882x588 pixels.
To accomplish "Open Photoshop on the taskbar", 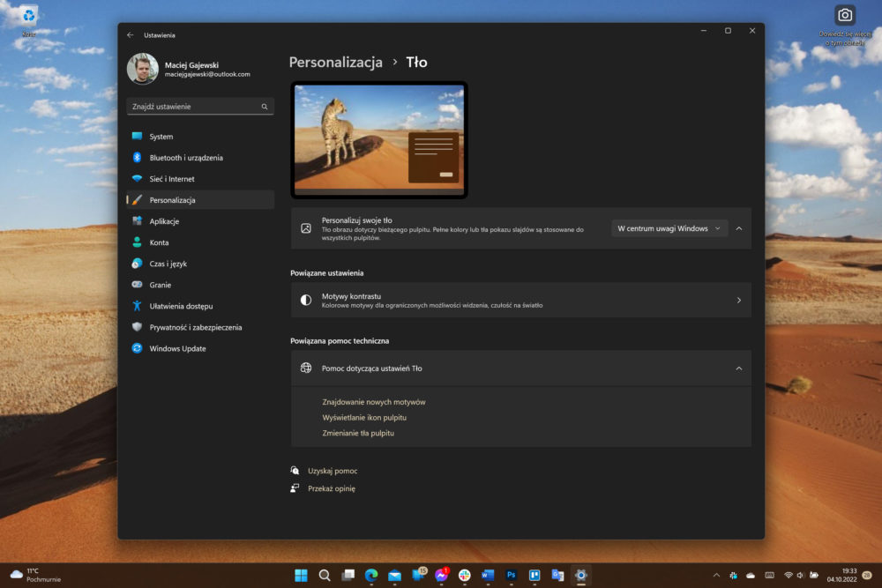I will pos(511,575).
